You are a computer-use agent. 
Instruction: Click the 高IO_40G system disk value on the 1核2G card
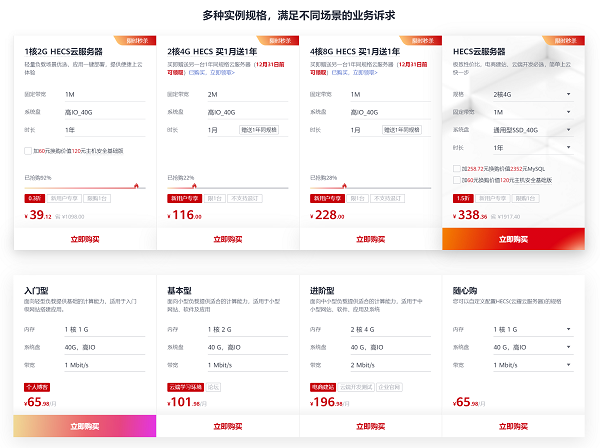pos(78,112)
